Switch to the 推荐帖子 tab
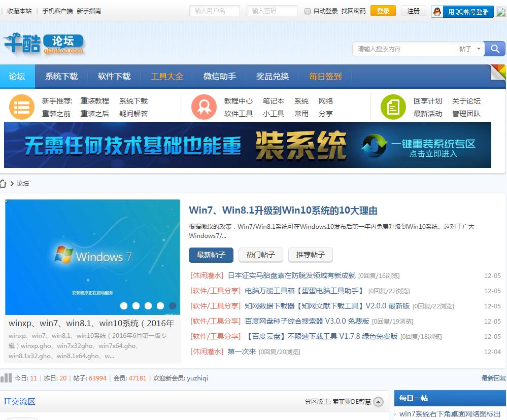Image resolution: width=507 pixels, height=420 pixels. [x=311, y=255]
